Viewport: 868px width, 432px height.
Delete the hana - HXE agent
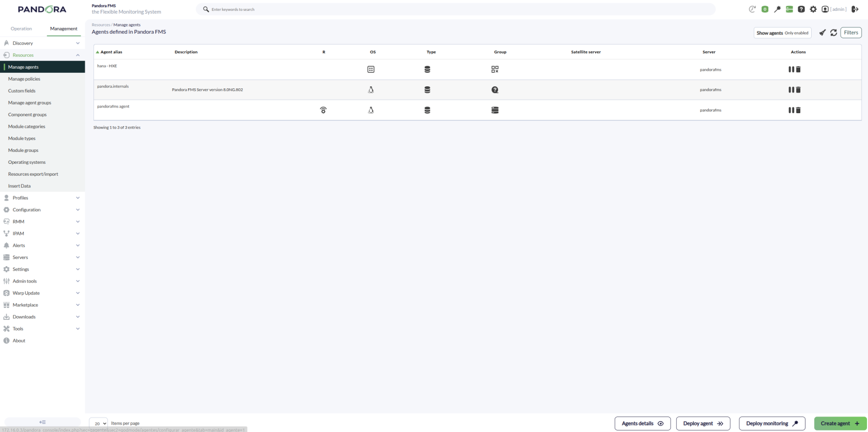798,69
